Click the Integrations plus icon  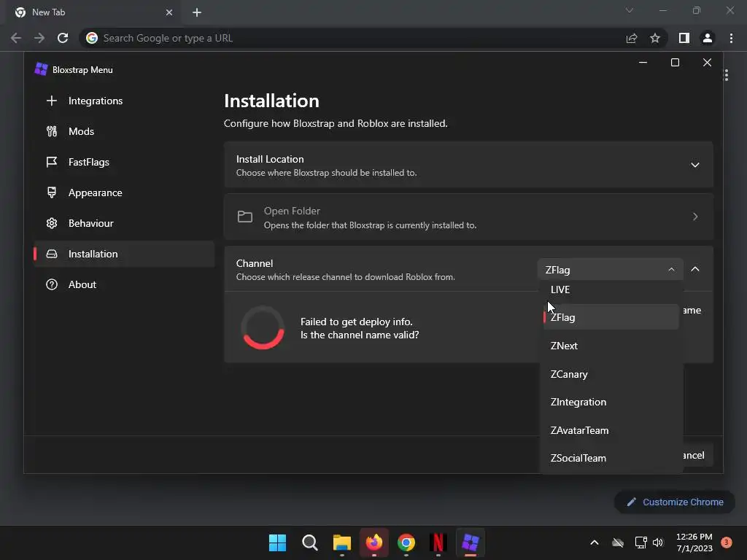(x=52, y=101)
